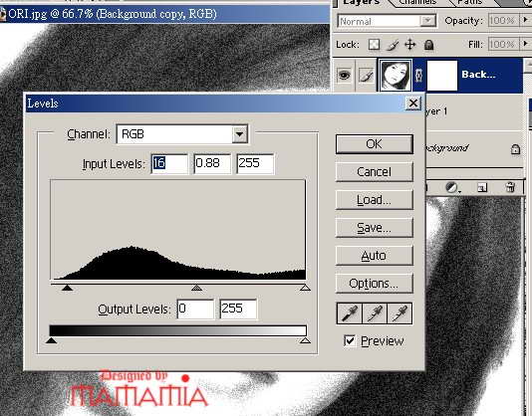Switch to the Channels tab

click(417, 2)
